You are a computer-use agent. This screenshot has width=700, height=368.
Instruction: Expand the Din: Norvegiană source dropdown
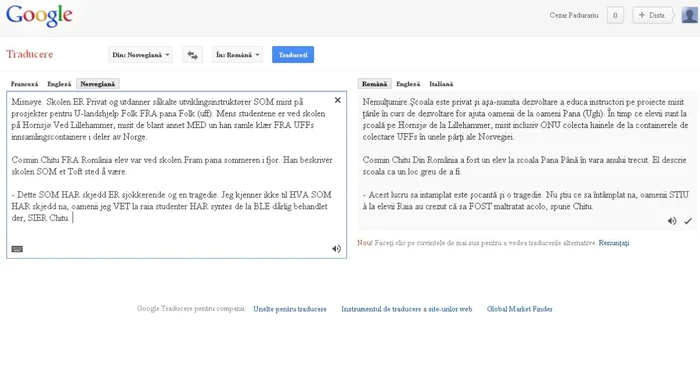[141, 55]
